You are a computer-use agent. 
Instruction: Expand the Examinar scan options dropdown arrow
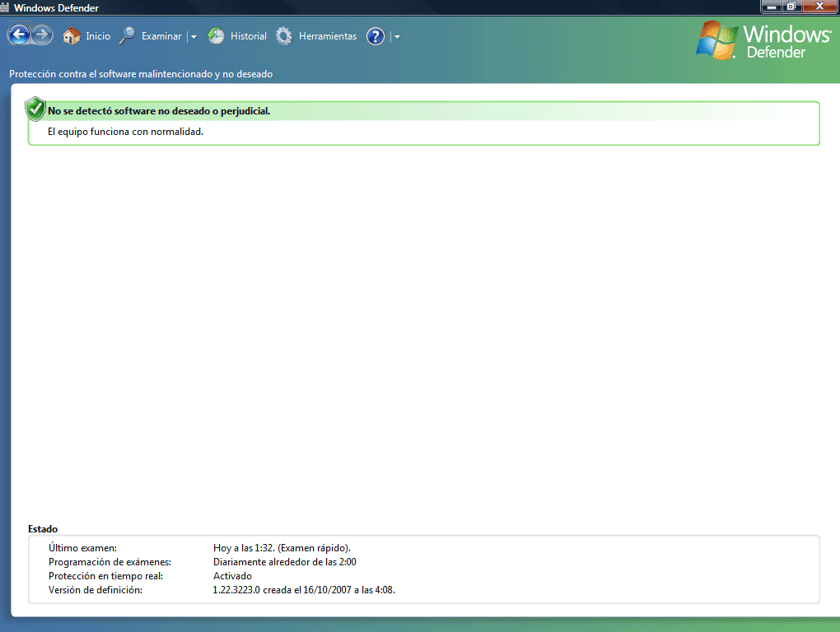click(194, 37)
